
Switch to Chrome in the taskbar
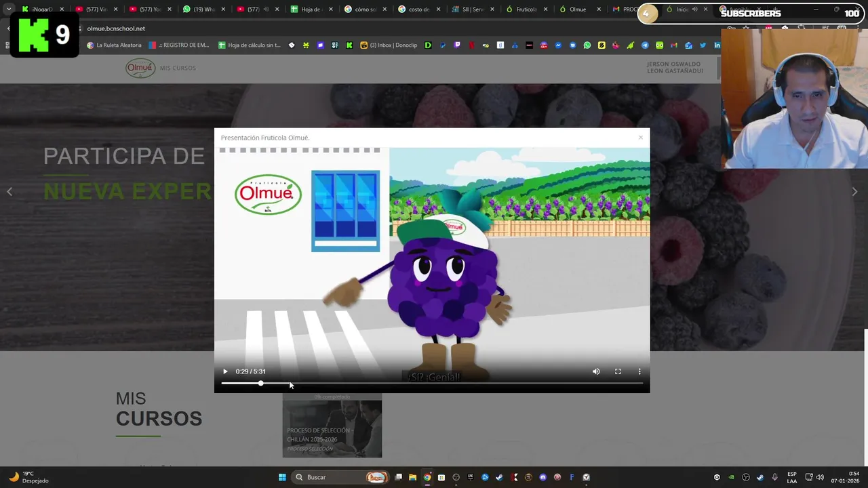[x=427, y=477]
